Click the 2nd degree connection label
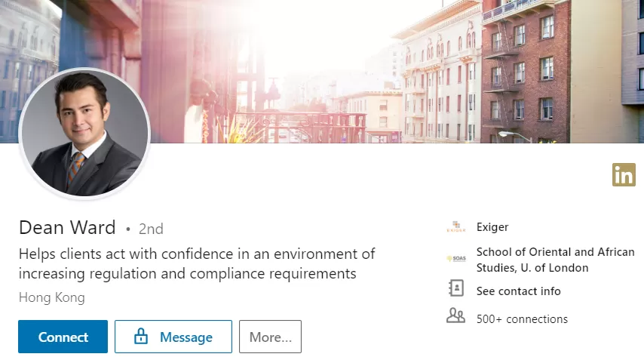Screen dimensions: 644x360 [x=151, y=229]
